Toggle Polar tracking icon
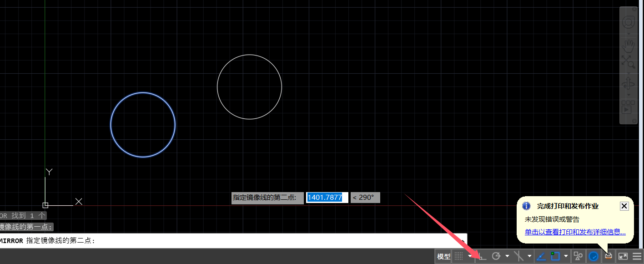 (x=496, y=256)
